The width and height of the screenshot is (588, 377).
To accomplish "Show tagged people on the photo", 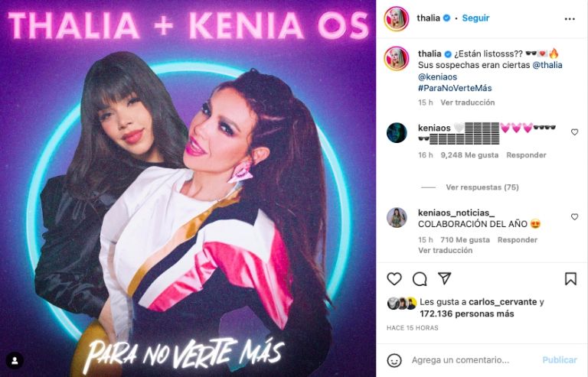I will tap(15, 361).
